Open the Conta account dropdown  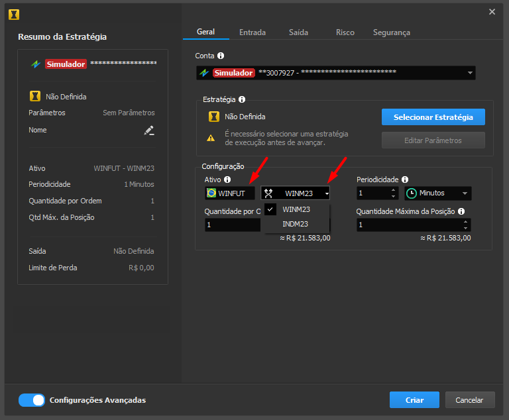coord(336,73)
